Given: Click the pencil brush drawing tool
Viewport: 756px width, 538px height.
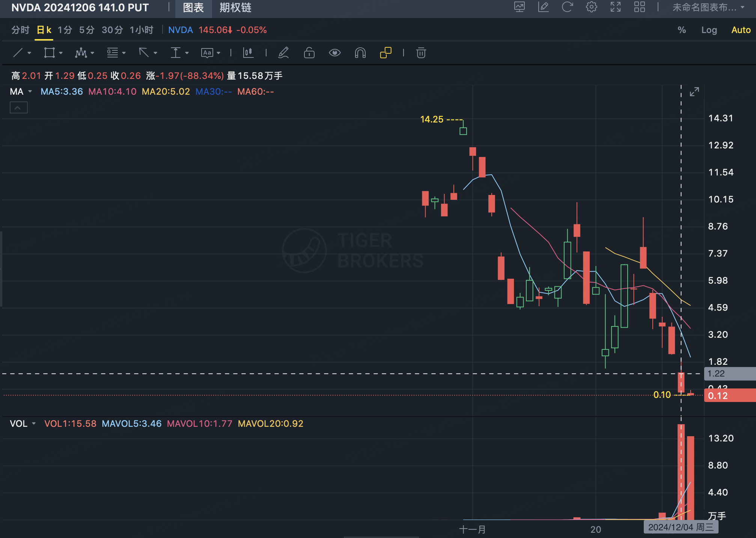Looking at the screenshot, I should (283, 53).
